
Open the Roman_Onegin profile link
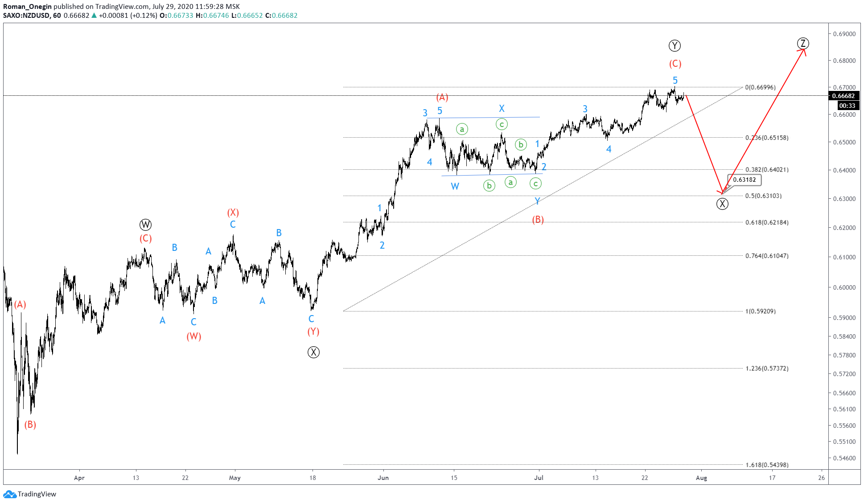(x=27, y=7)
